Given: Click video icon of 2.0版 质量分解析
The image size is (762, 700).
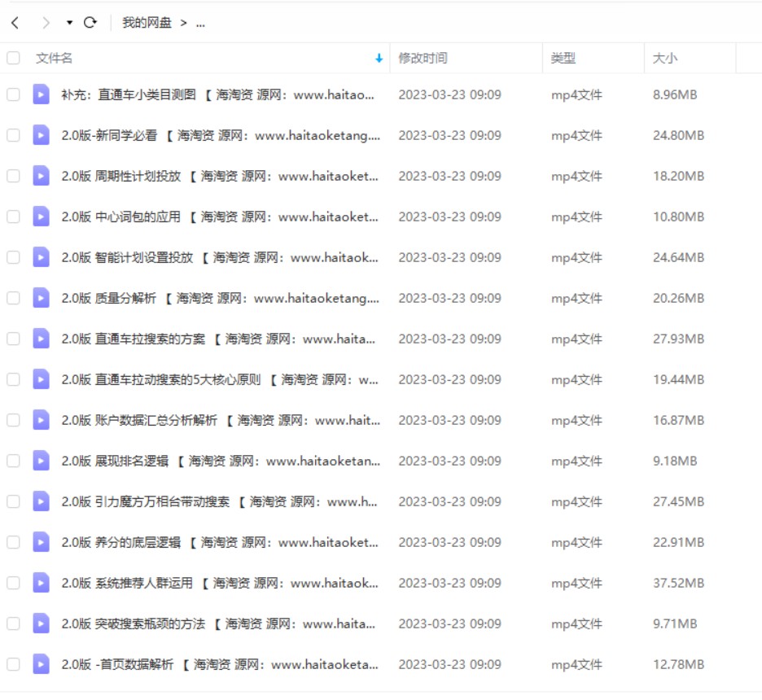Looking at the screenshot, I should pyautogui.click(x=41, y=298).
